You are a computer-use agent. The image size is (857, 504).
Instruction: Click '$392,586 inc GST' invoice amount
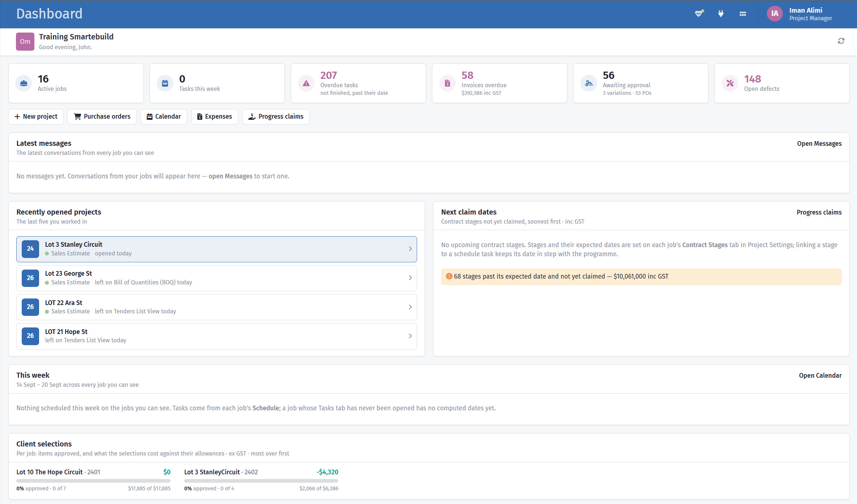[482, 93]
